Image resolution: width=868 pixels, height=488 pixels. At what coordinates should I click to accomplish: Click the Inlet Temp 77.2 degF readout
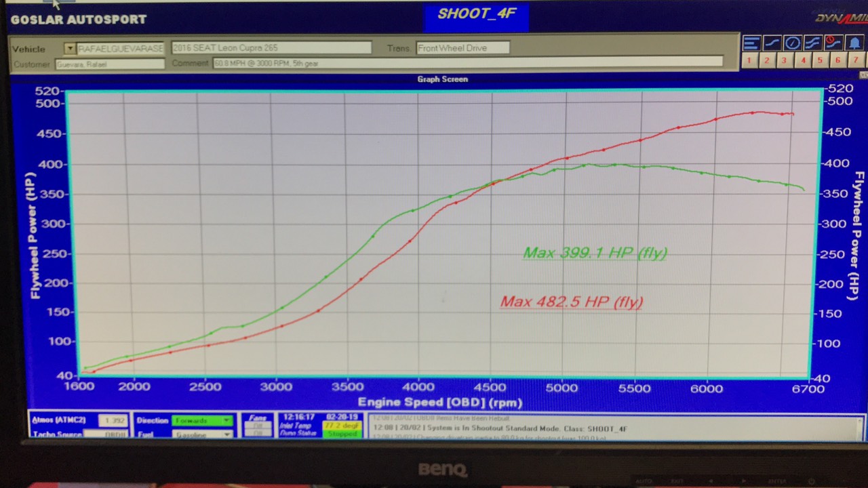(341, 426)
